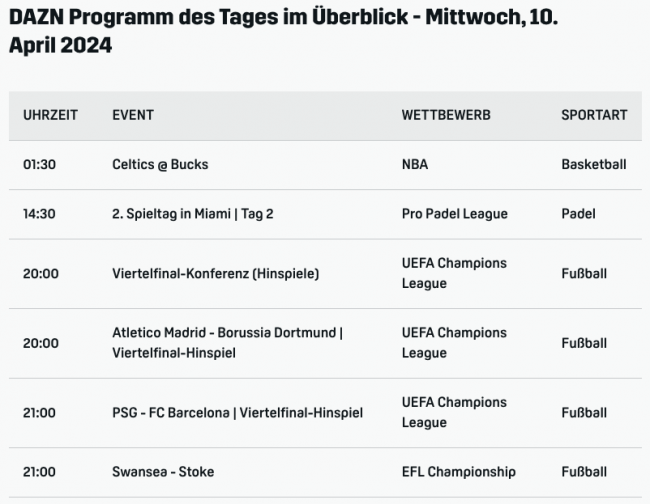Select the Padel sport type cell
Image resolution: width=650 pixels, height=504 pixels.
[578, 213]
